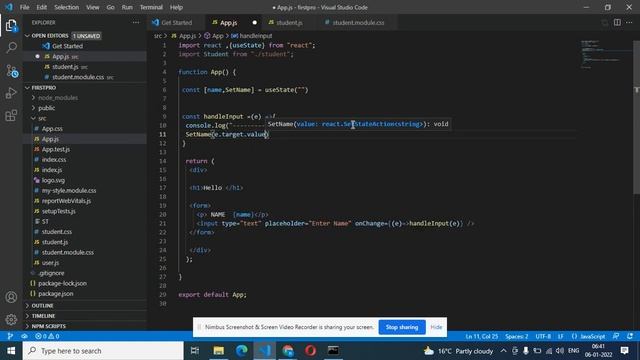The height and width of the screenshot is (360, 640).
Task: Open App.css in the file tree
Action: point(52,129)
